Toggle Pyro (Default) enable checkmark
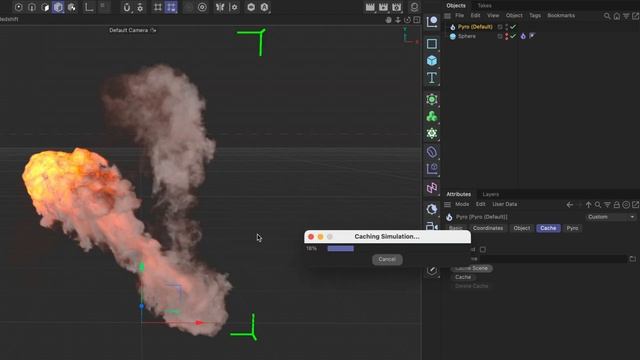Screen dimensions: 640x360 (x=513, y=27)
